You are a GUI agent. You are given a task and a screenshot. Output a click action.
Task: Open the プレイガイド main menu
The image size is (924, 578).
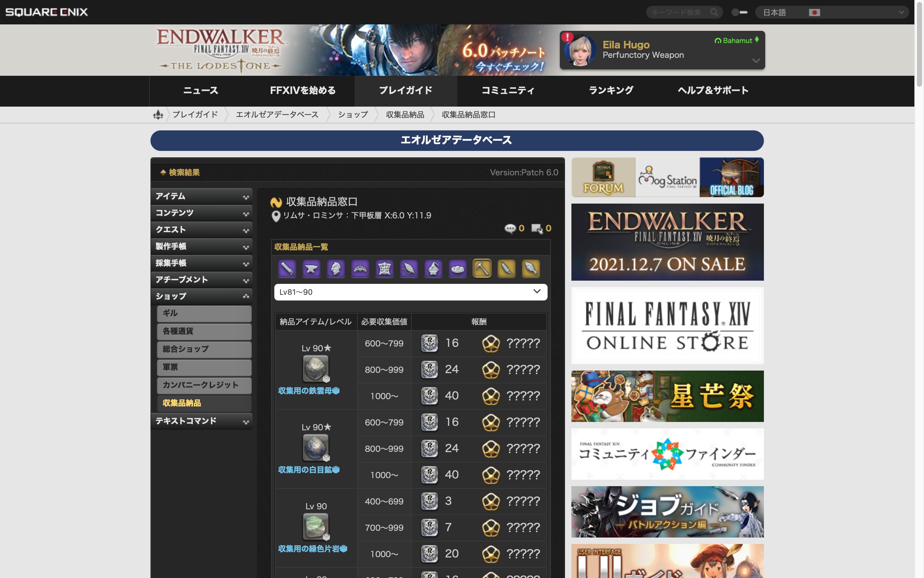(406, 91)
